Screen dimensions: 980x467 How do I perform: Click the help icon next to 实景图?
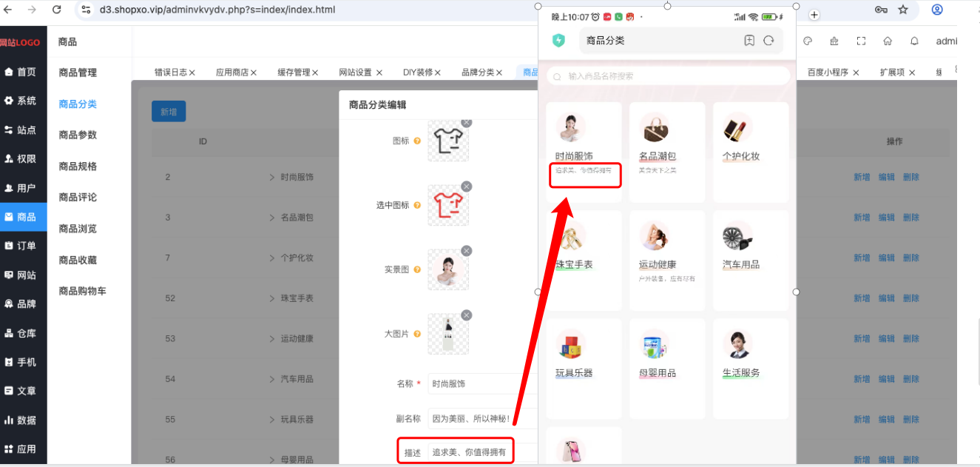(x=417, y=269)
